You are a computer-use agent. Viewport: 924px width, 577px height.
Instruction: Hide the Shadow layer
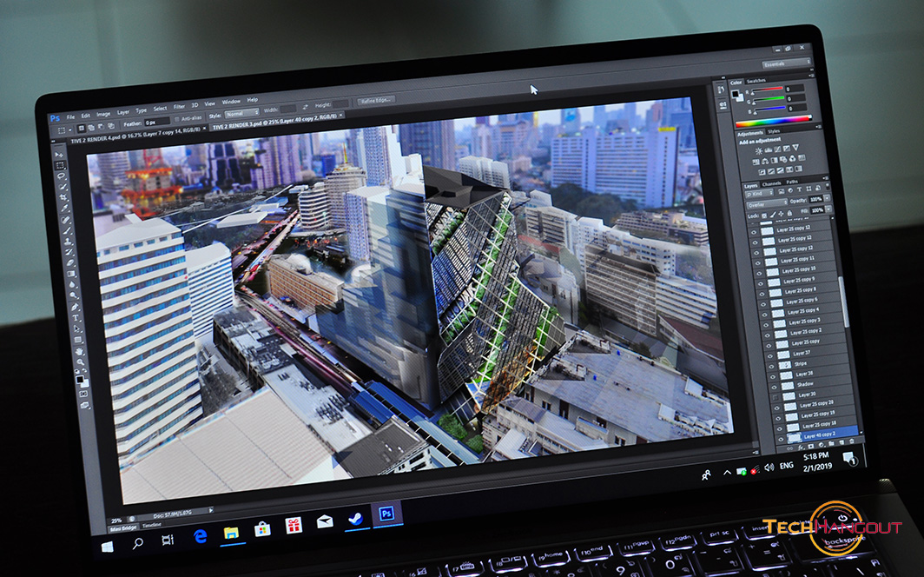(x=774, y=388)
